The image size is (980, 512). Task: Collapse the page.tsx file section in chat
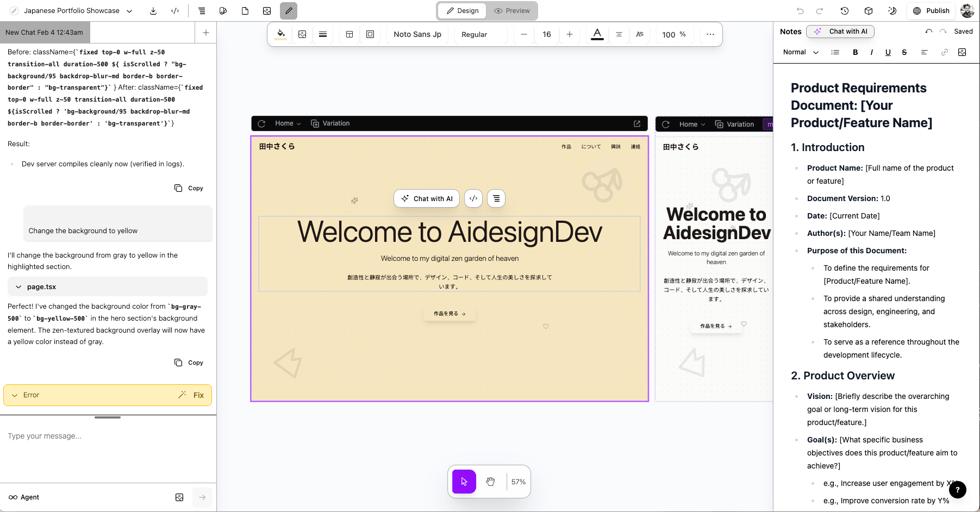click(x=18, y=286)
